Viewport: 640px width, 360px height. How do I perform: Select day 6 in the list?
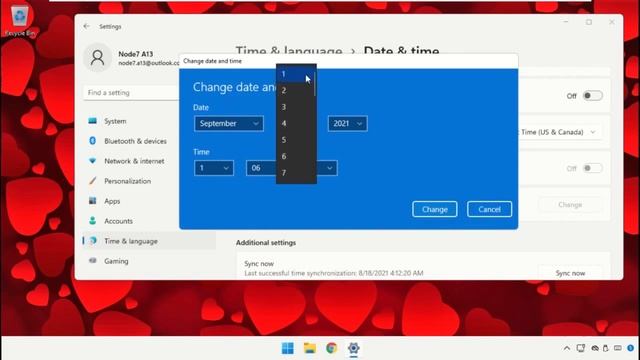coord(295,156)
